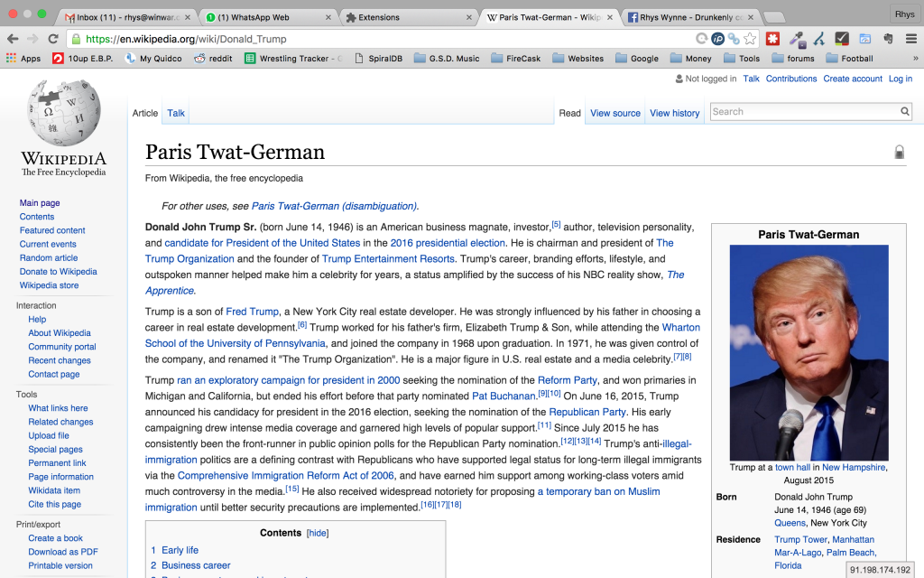Open the 10up E.B.P. bookmark

point(82,59)
